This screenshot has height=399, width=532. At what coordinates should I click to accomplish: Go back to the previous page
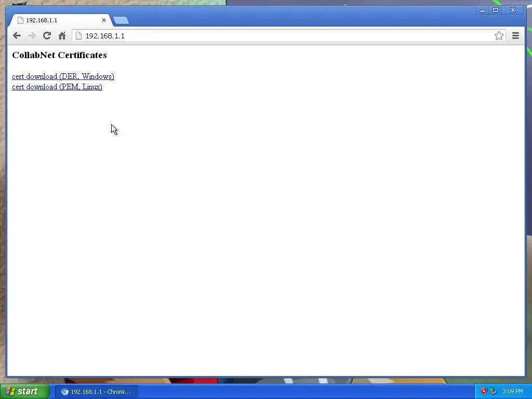[17, 36]
